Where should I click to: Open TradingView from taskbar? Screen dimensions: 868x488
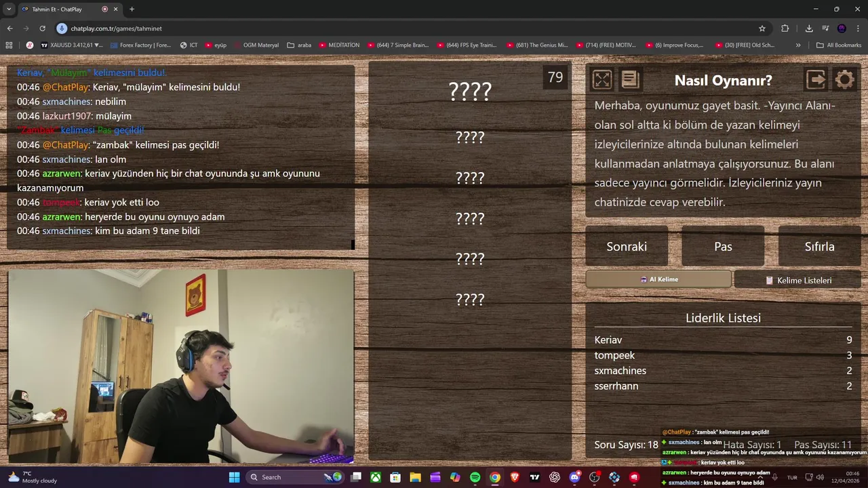[534, 477]
